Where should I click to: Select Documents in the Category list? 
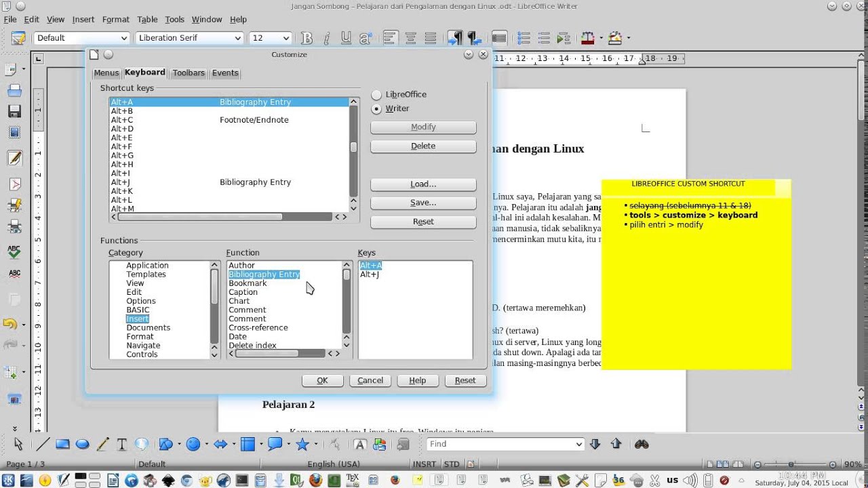point(148,328)
